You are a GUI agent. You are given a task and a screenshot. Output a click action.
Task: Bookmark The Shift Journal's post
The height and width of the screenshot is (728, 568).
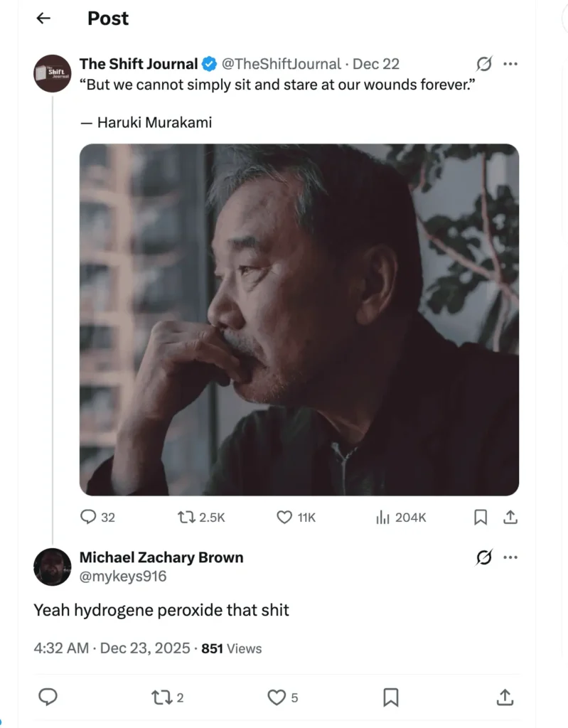coord(481,518)
